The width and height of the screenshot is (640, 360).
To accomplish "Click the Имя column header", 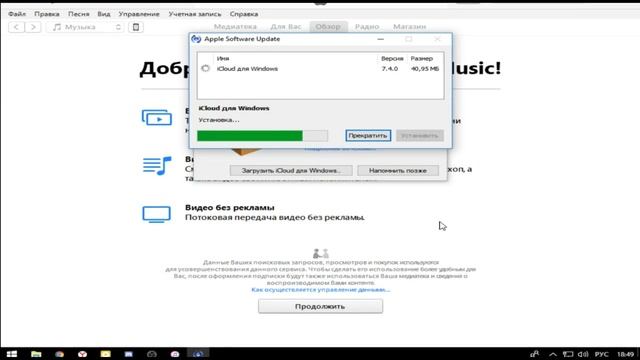I will coord(223,58).
